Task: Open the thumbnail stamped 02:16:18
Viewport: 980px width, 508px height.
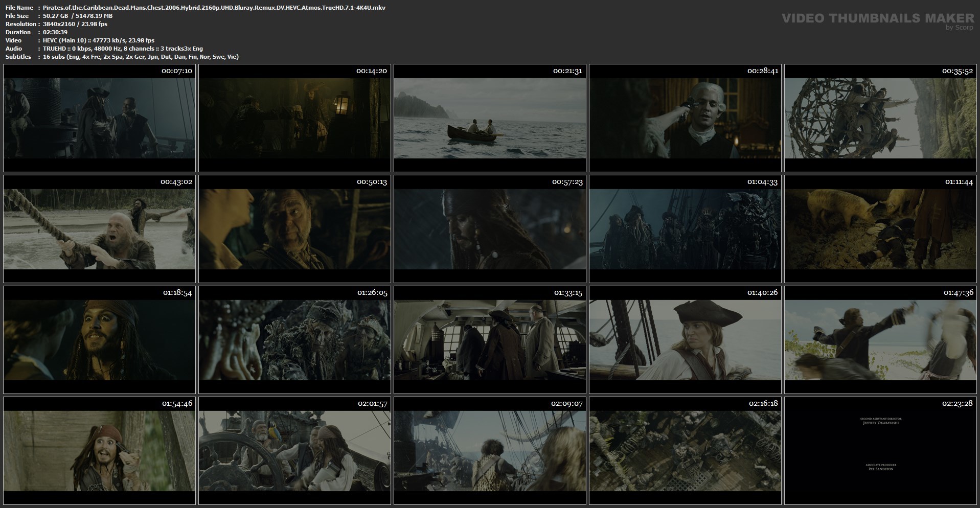Action: click(x=685, y=451)
